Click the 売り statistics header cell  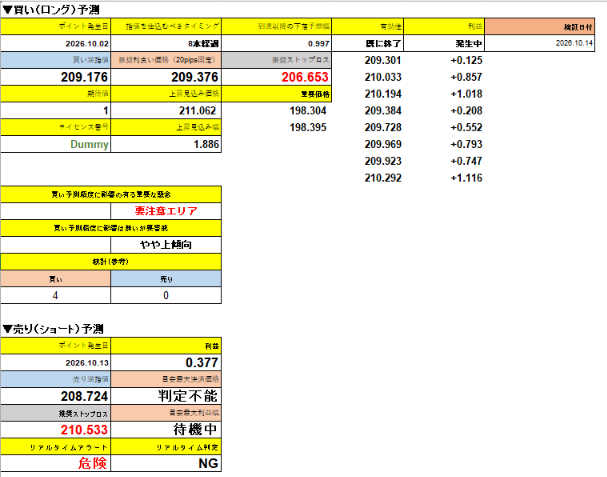pyautogui.click(x=166, y=279)
